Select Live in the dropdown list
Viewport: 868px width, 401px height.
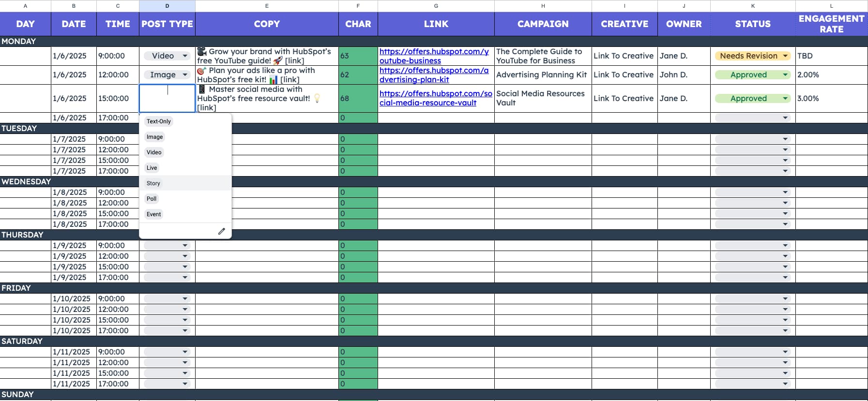coord(152,168)
